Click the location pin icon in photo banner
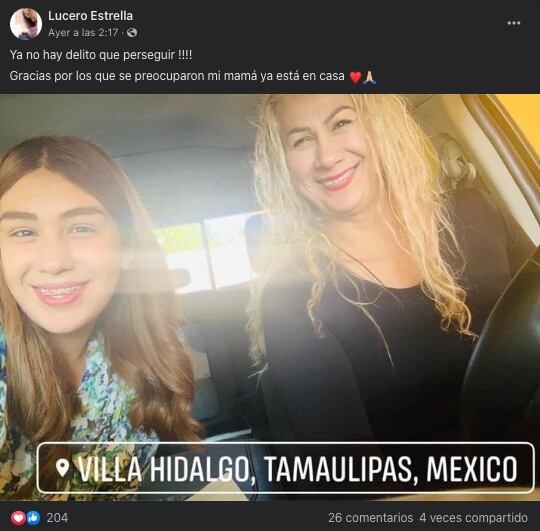540x531 pixels. click(62, 468)
